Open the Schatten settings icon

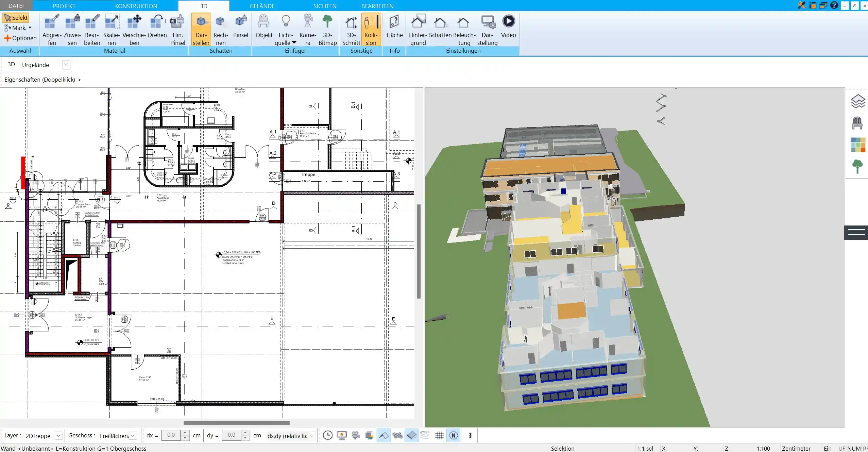440,27
